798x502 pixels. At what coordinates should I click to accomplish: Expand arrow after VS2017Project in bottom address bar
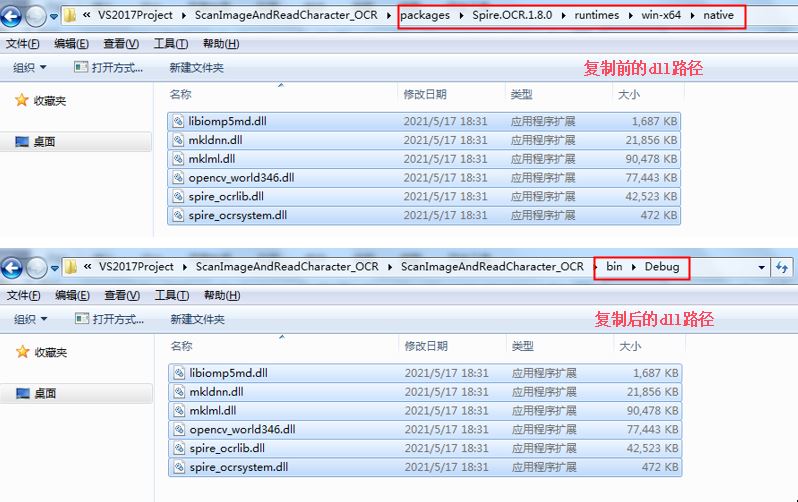185,267
